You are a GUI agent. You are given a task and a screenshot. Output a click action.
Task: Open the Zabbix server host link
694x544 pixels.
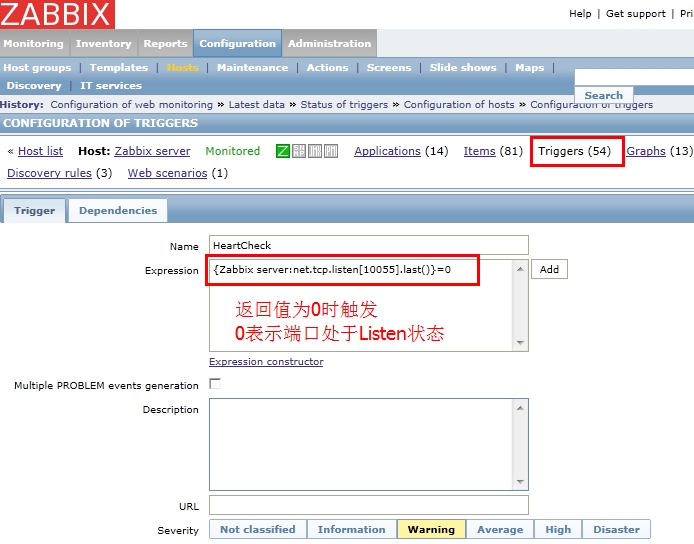coord(152,151)
